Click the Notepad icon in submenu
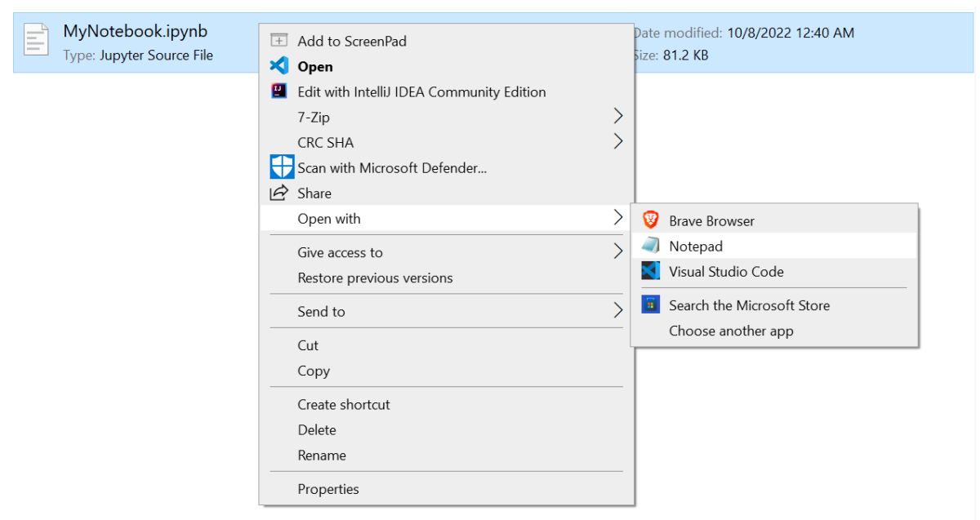This screenshot has height=520, width=980. [x=651, y=246]
